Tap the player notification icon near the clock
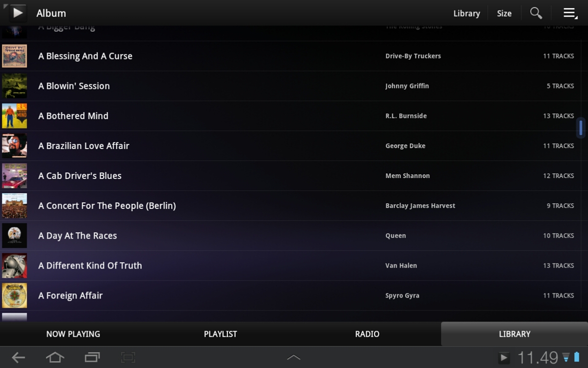Image resolution: width=588 pixels, height=368 pixels. [x=504, y=358]
